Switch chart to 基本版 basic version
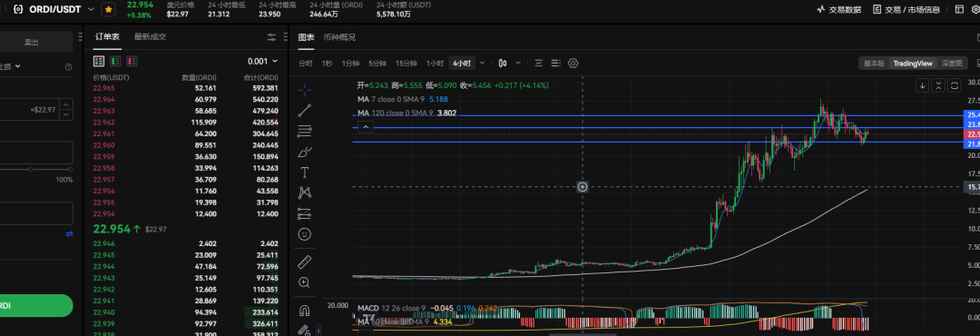 [x=874, y=64]
